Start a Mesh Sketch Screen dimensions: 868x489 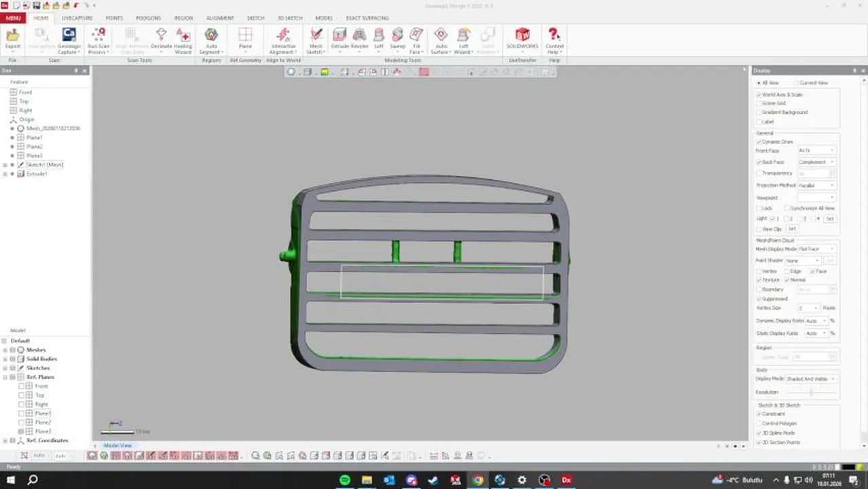tap(316, 41)
